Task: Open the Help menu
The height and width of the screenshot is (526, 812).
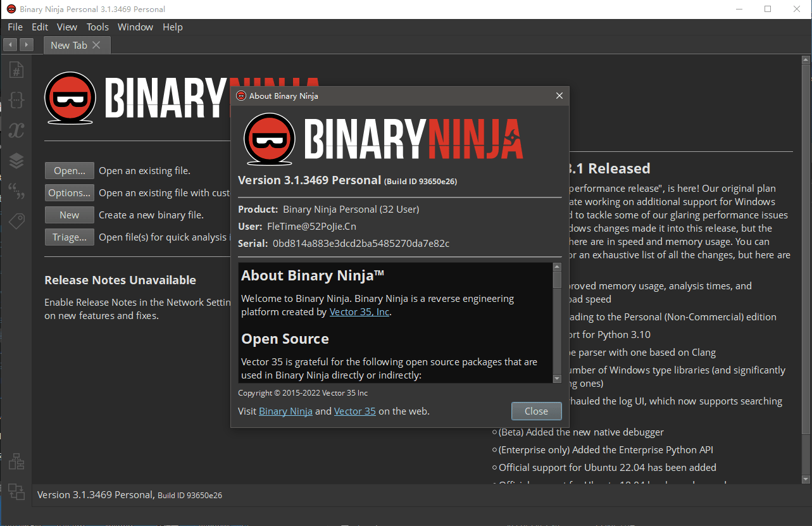Action: click(x=173, y=27)
